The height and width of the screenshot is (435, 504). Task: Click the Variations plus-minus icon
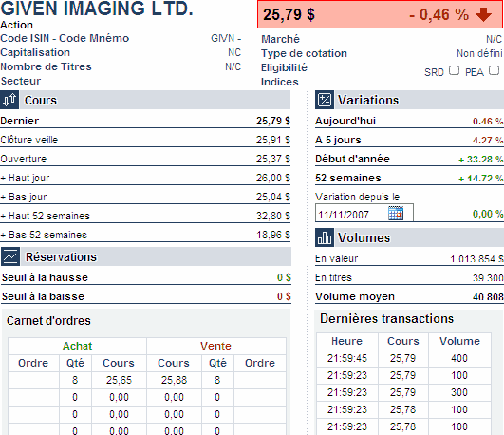[325, 100]
